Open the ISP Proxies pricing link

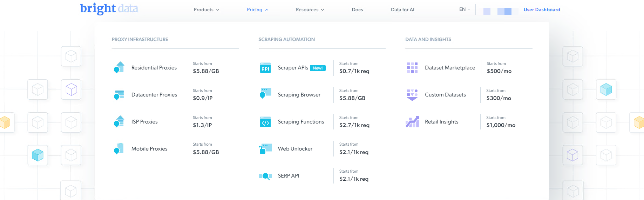[144, 122]
